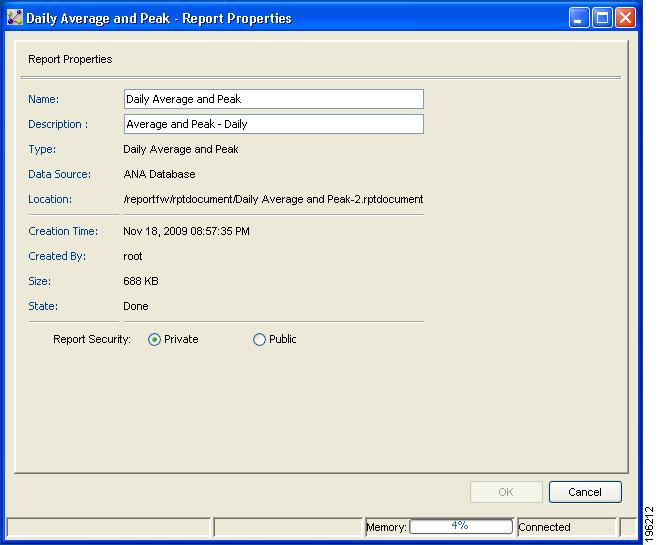The image size is (663, 545).
Task: Click the Location: label
Action: (50, 199)
